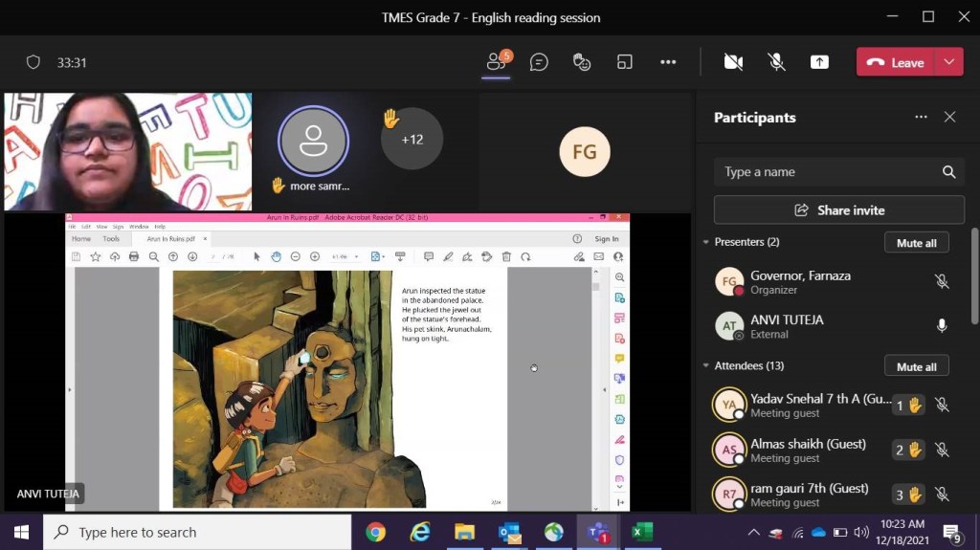
Task: Click Share invite button
Action: point(838,210)
